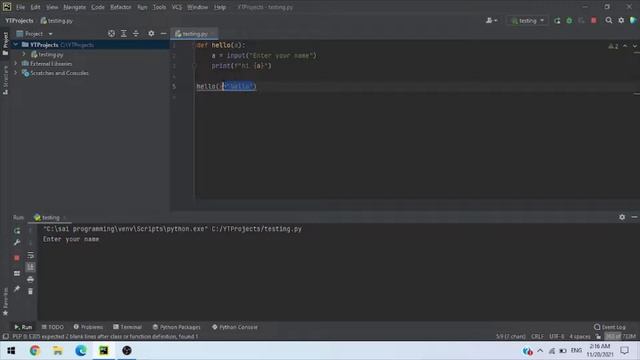Click the Run with Coverage icon
640x360 pixels.
click(x=581, y=20)
